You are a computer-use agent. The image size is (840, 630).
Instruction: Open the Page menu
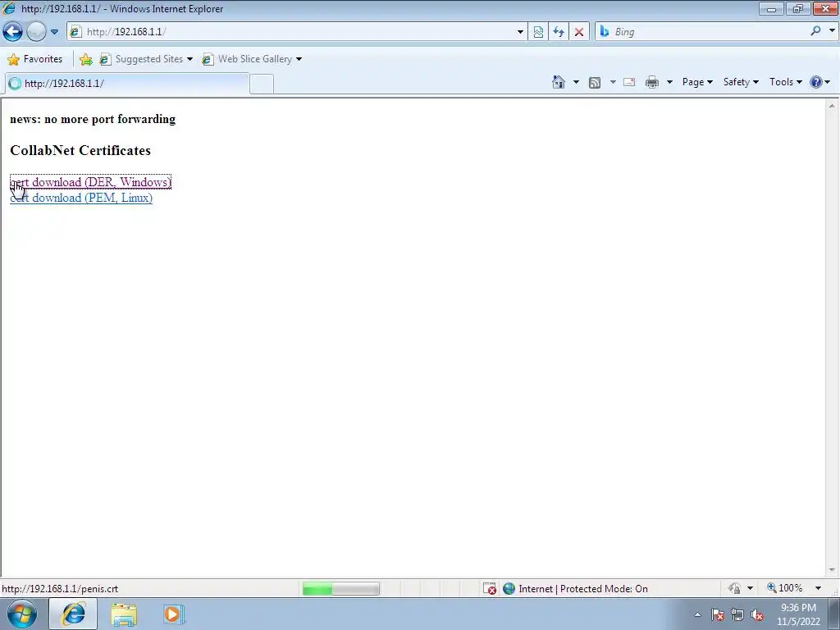[697, 82]
